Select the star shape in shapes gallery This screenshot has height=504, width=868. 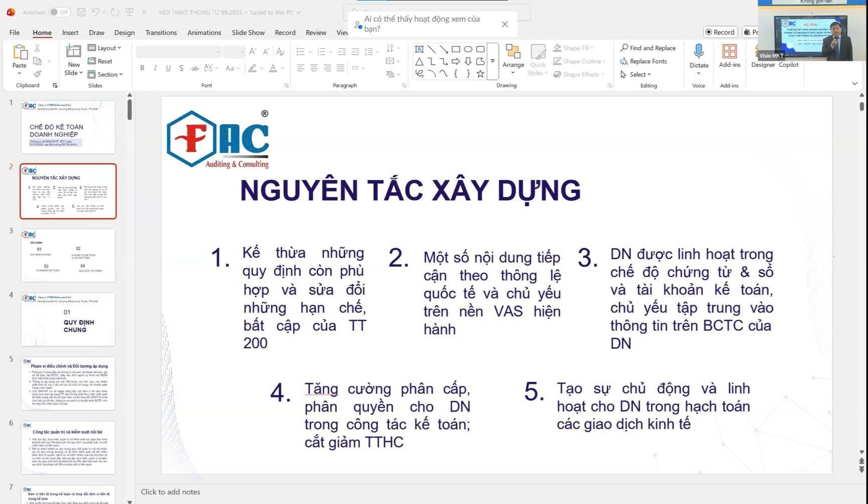point(480,74)
